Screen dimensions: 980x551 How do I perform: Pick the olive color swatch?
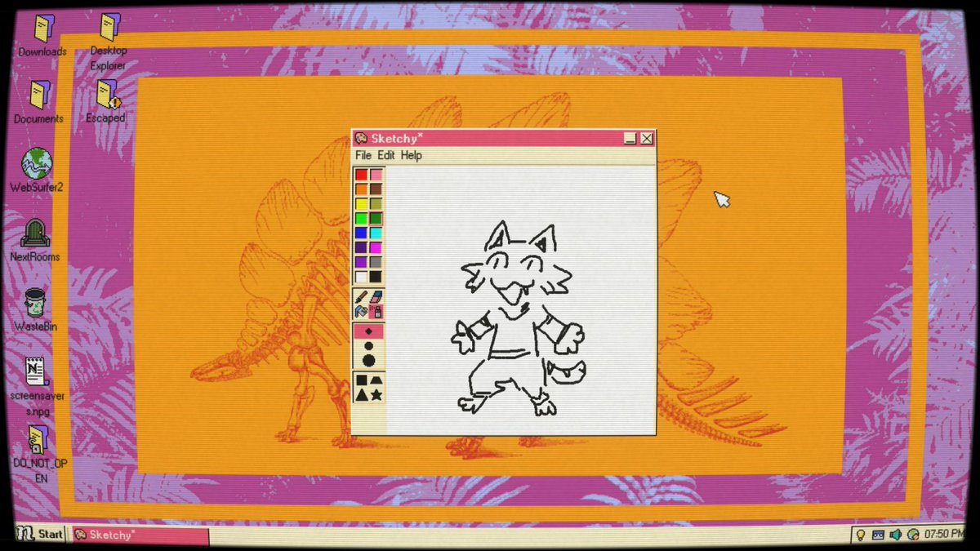376,203
